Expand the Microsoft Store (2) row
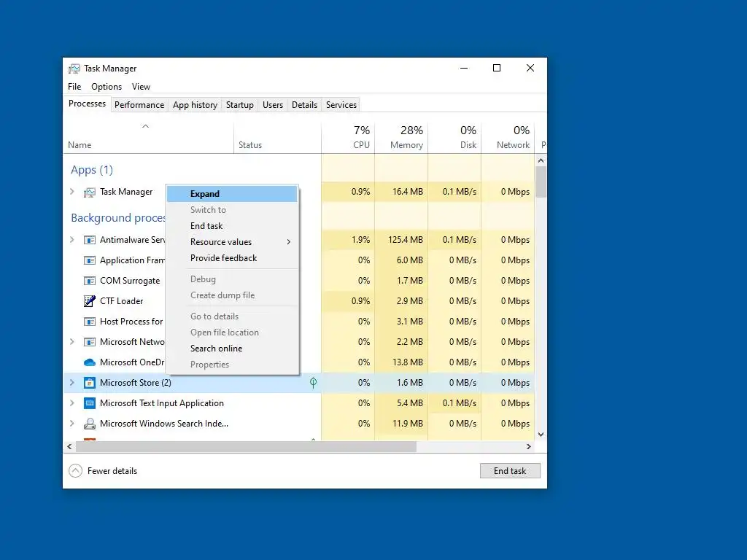Image resolution: width=747 pixels, height=560 pixels. point(72,383)
